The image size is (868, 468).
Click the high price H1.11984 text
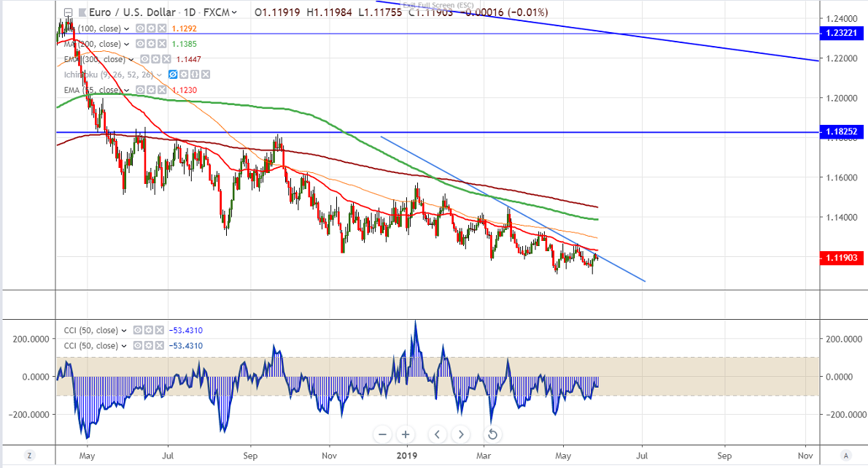[x=329, y=12]
